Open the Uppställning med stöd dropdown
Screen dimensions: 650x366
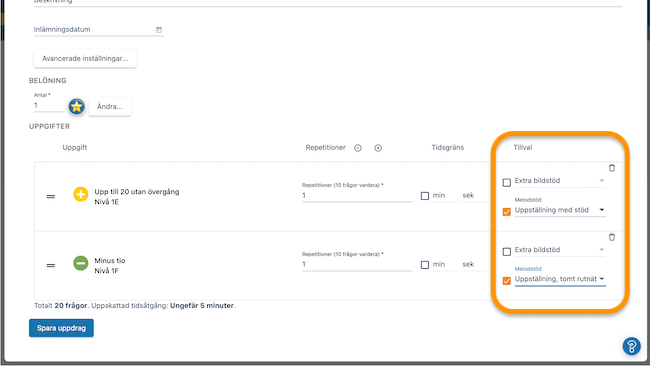560,210
